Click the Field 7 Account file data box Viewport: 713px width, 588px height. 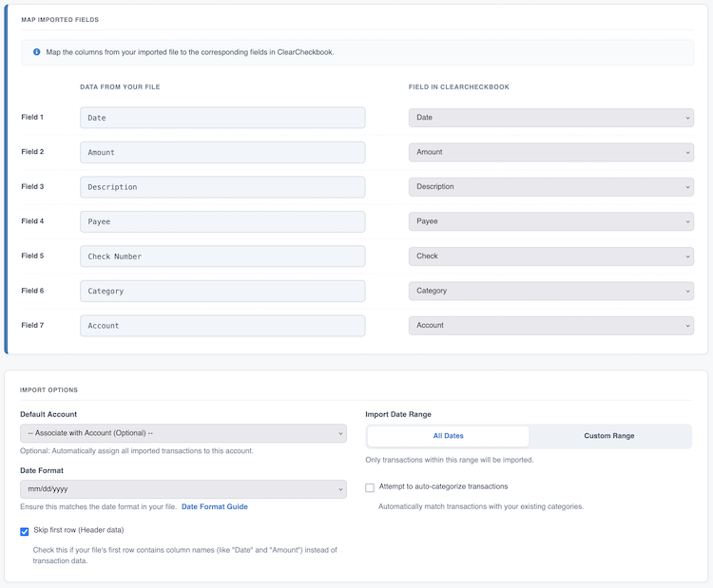222,326
